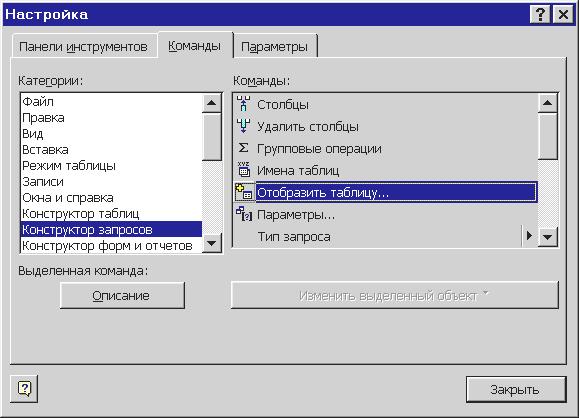579x418 pixels.
Task: Click the Закрыть button
Action: click(515, 389)
